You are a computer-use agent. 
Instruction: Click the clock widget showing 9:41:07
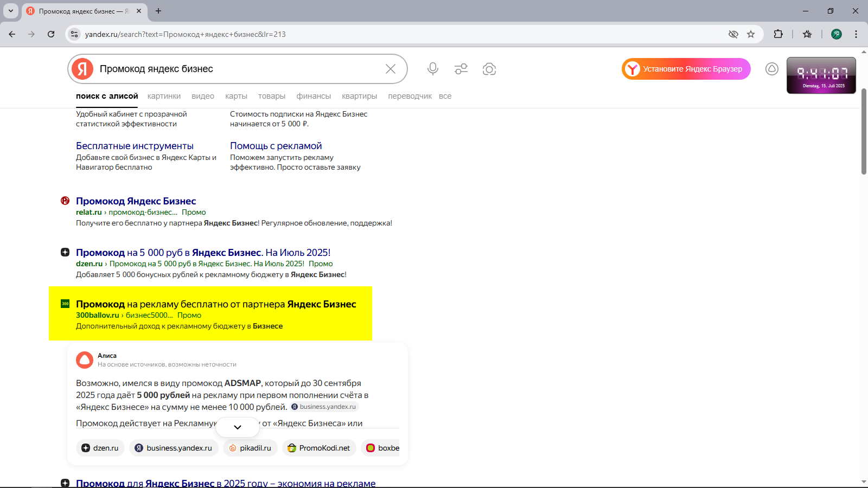[x=821, y=75]
